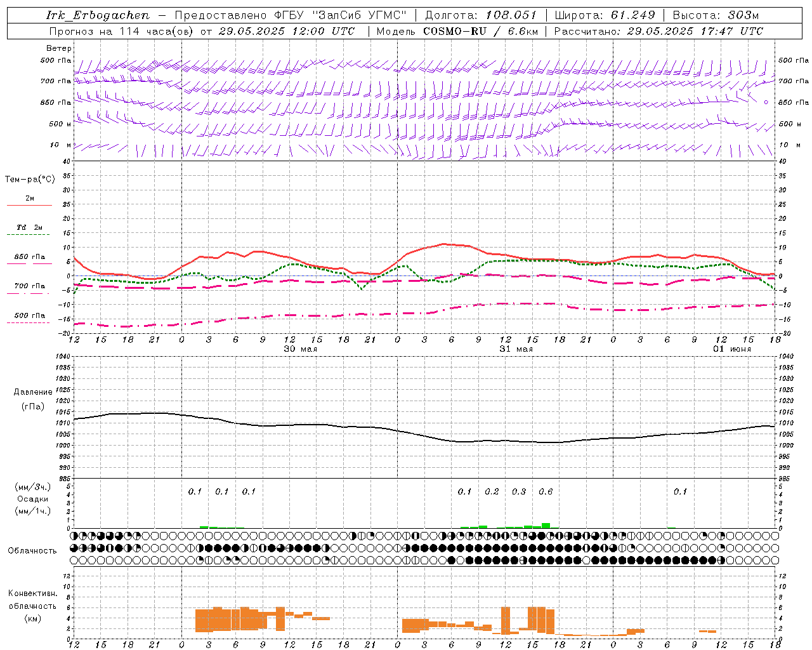
Task: Click the "Прогноз на 114 часа(ов)" text
Action: [122, 31]
